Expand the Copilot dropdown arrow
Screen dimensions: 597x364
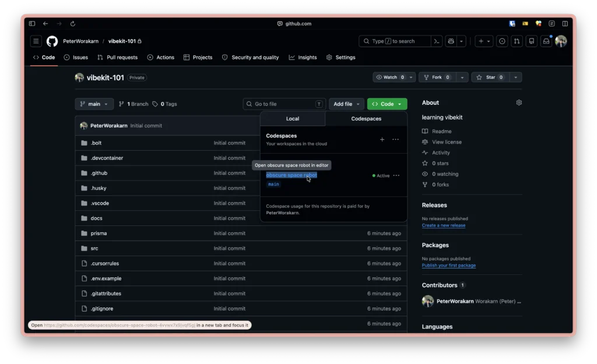(461, 41)
